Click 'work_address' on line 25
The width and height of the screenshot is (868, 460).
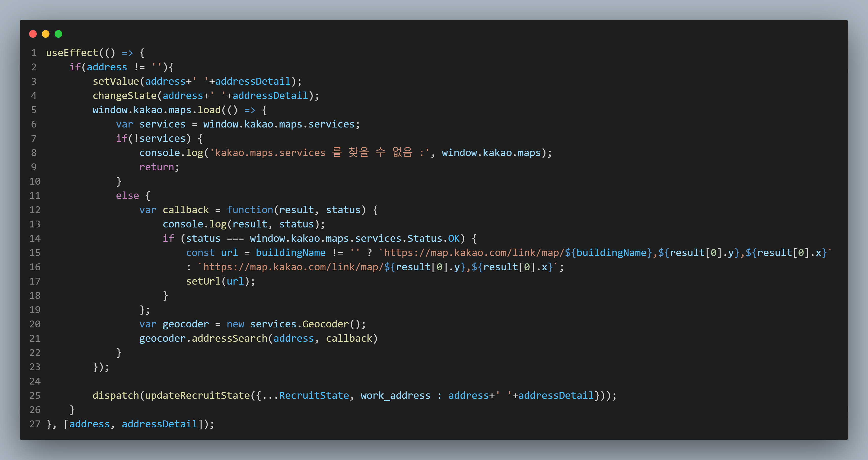[395, 396]
